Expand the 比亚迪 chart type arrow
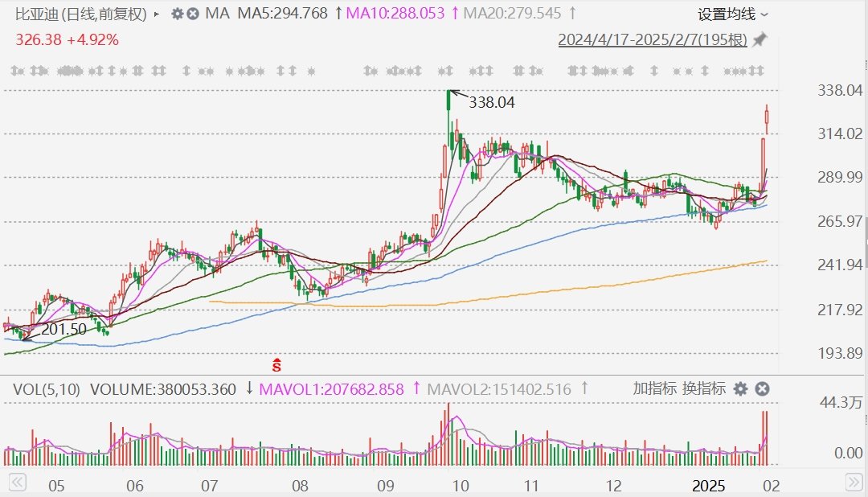The image size is (868, 497). 155,14
